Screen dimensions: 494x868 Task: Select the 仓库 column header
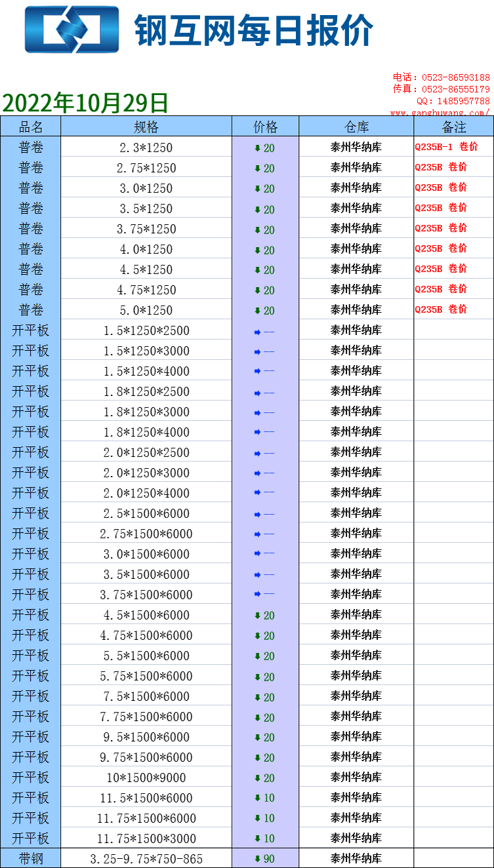356,127
